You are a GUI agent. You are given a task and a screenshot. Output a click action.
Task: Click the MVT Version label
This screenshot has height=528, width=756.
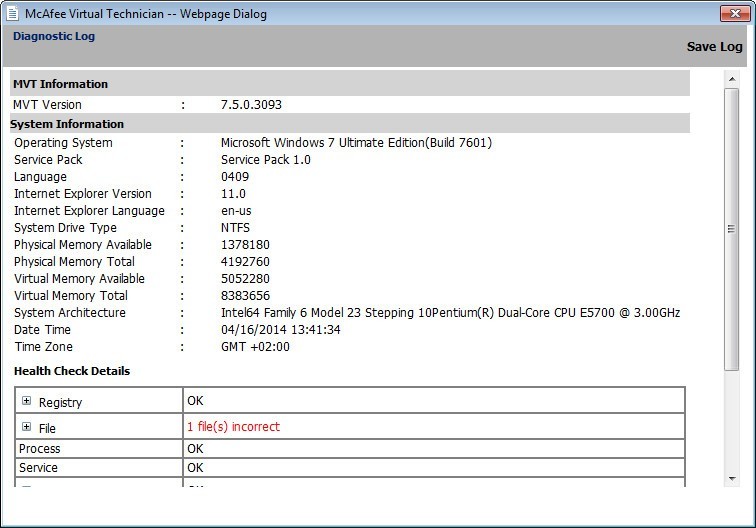[47, 105]
